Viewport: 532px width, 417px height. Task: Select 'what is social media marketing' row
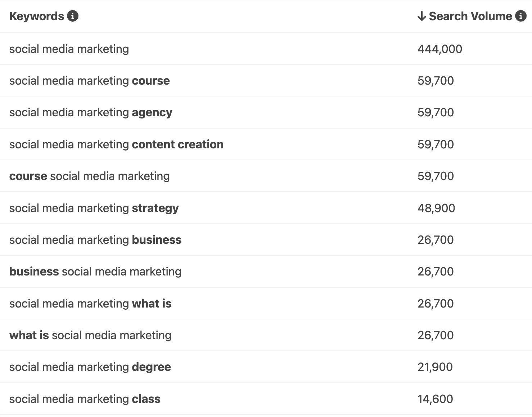(90, 335)
